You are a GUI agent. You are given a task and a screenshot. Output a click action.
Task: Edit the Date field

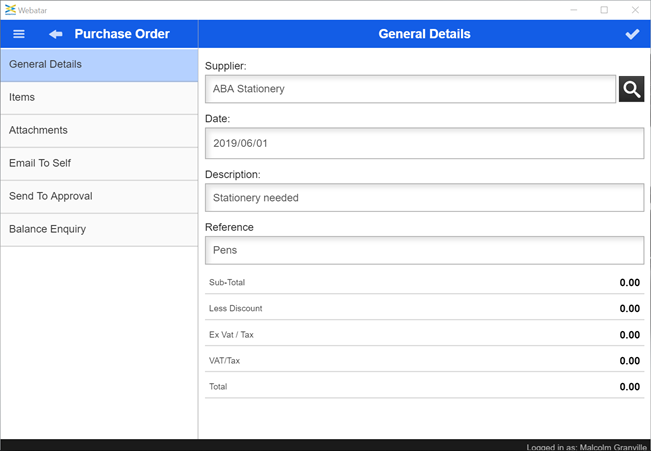coord(424,143)
